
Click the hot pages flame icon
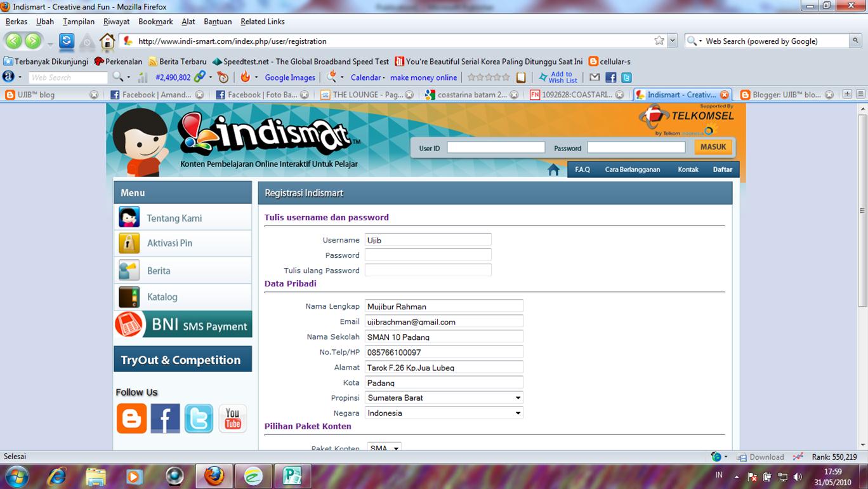246,77
